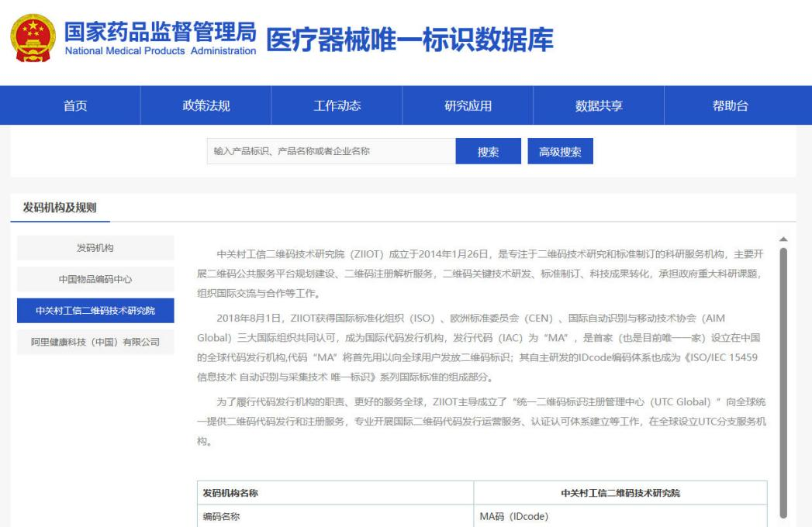The image size is (812, 527).
Task: Focus the product identifier search field
Action: tap(331, 151)
